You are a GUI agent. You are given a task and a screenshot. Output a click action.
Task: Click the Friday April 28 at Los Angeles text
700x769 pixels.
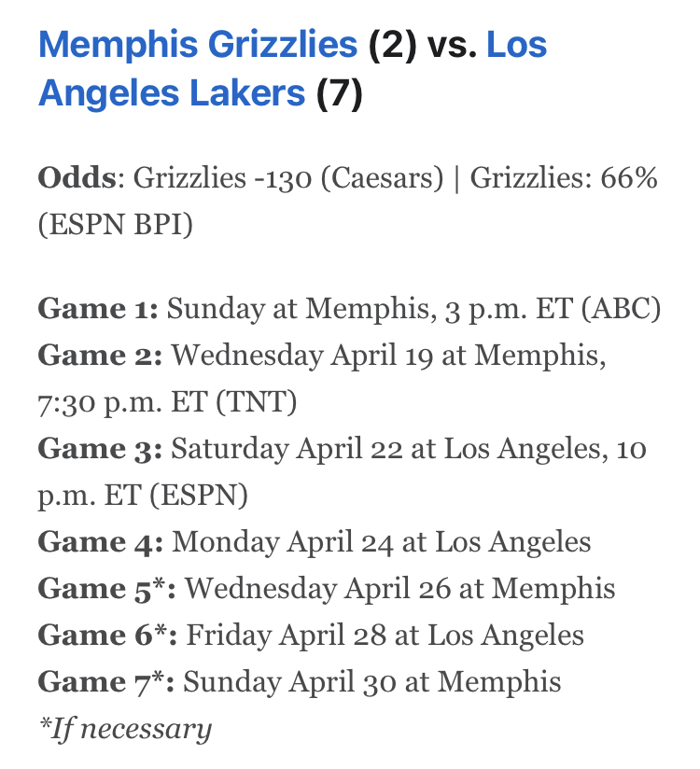point(385,636)
